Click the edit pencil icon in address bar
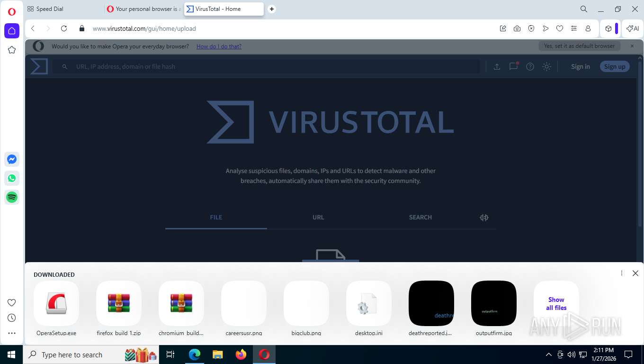The height and width of the screenshot is (364, 644). pos(503,28)
